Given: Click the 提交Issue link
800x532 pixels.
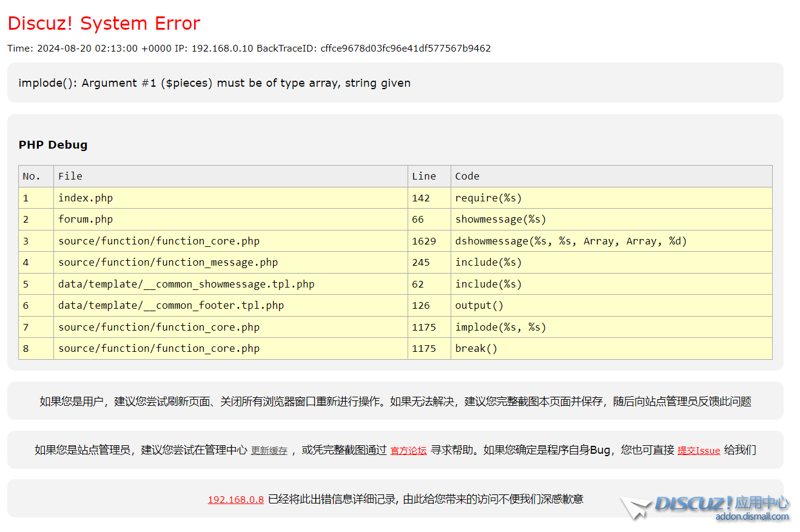Looking at the screenshot, I should pyautogui.click(x=699, y=451).
